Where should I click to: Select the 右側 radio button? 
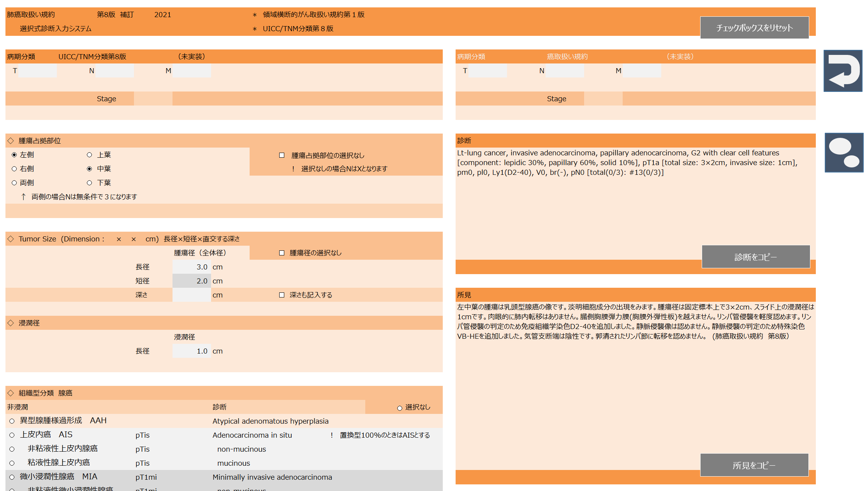[x=14, y=169]
